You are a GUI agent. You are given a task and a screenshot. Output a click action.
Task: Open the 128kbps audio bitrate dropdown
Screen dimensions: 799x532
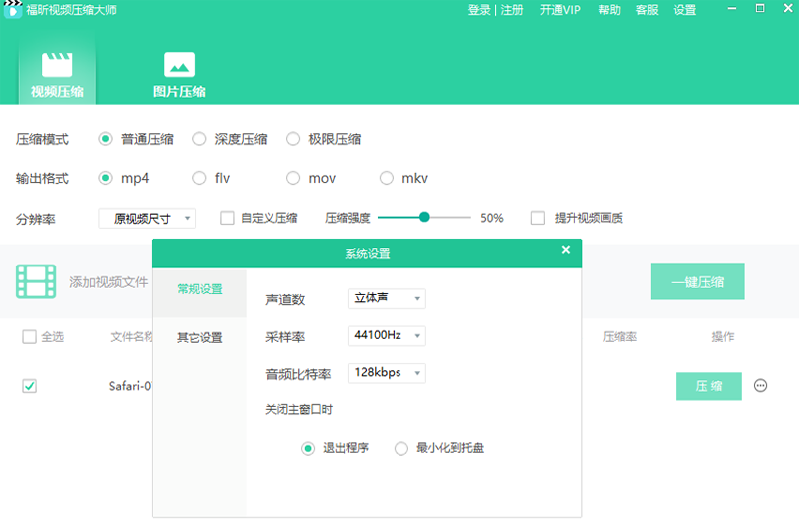tap(387, 373)
